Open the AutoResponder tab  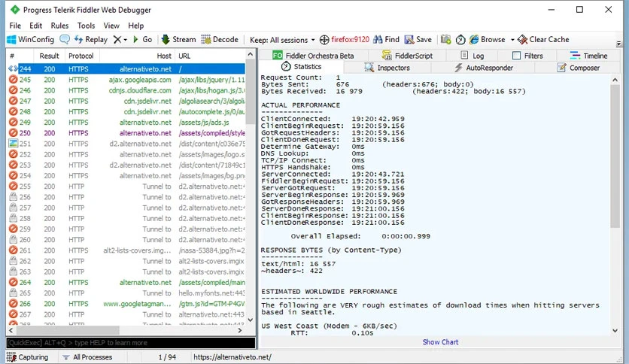pos(483,68)
